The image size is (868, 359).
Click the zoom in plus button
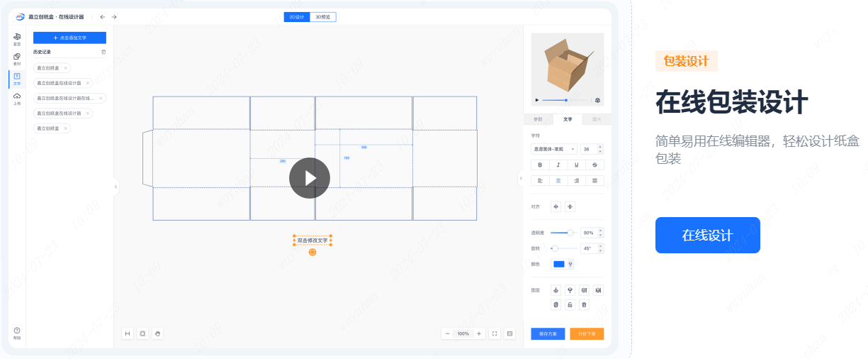point(479,333)
